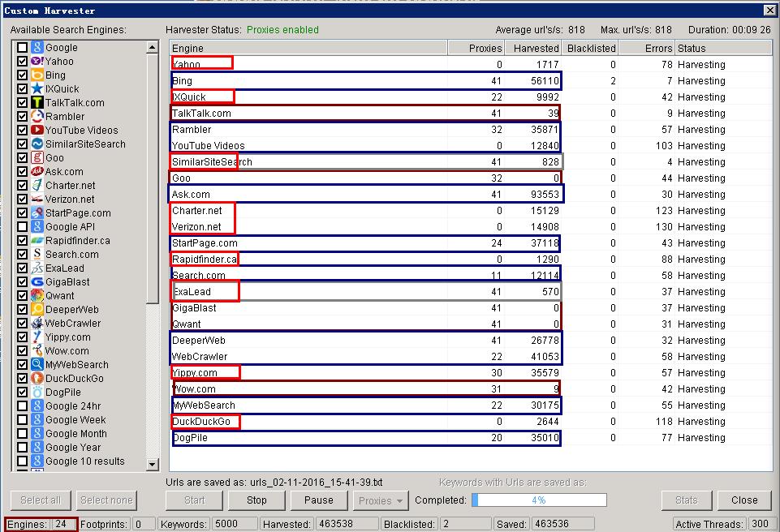Click the Keywords count field
This screenshot has width=780, height=532.
click(x=235, y=524)
